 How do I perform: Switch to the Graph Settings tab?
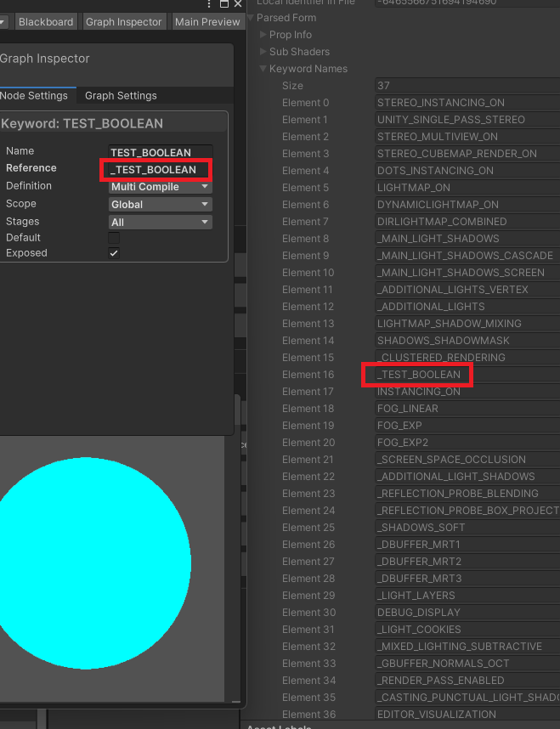121,96
